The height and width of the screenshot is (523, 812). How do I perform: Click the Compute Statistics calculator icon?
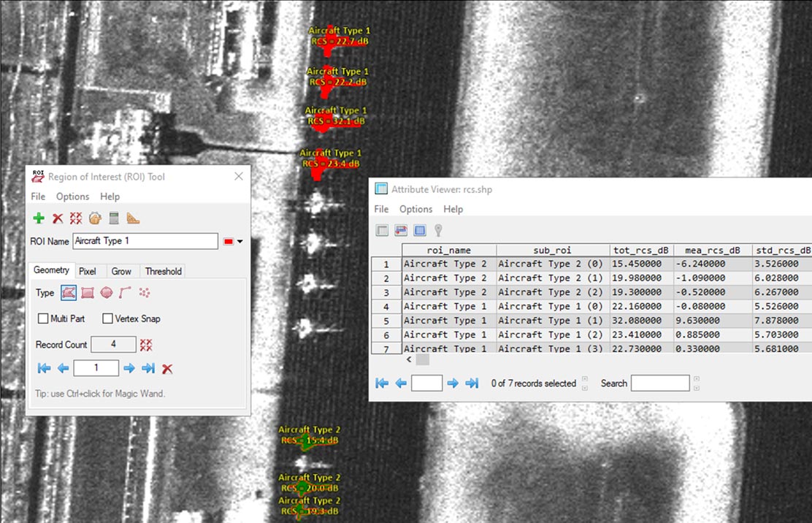114,218
